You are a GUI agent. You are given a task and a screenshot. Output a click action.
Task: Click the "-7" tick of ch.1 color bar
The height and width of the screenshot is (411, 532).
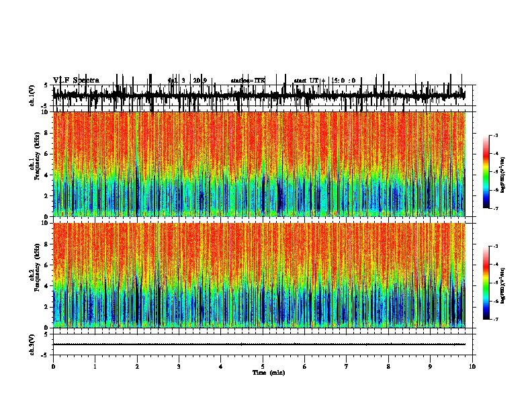click(495, 208)
